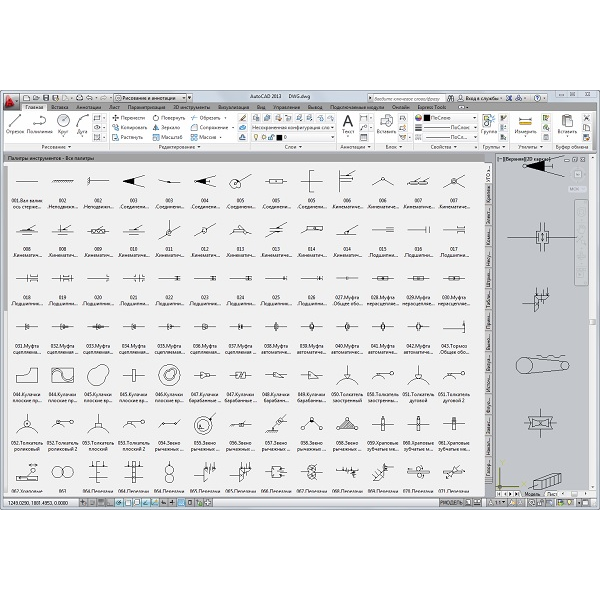The width and height of the screenshot is (600, 600).
Task: Select the Круг circle tool
Action: pos(63,124)
